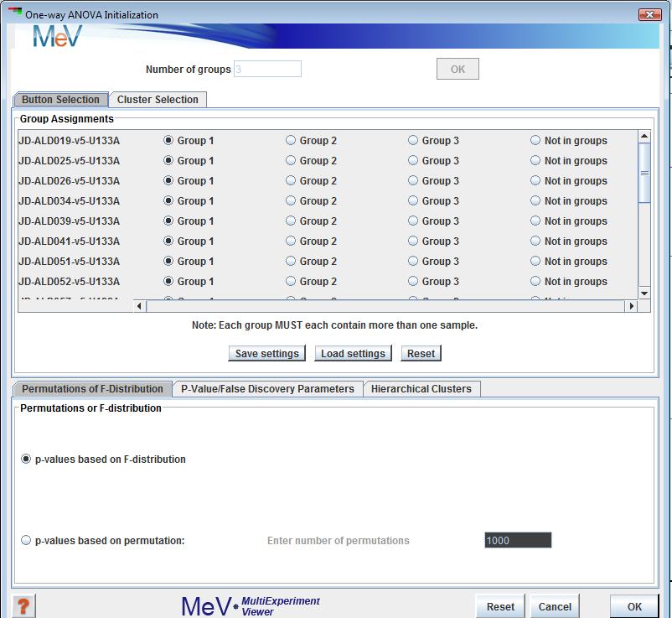Open the P-Value/False Discovery Parameters tab
Screen dimensions: 672x618
267,389
